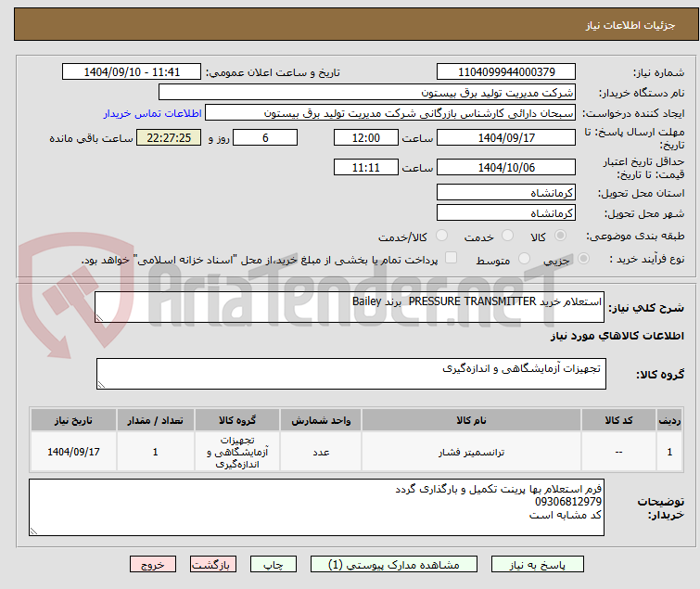The height and width of the screenshot is (589, 700).
Task: Click the اطلاعات کالاهای مورد نیاز section heading
Action: pyautogui.click(x=617, y=336)
